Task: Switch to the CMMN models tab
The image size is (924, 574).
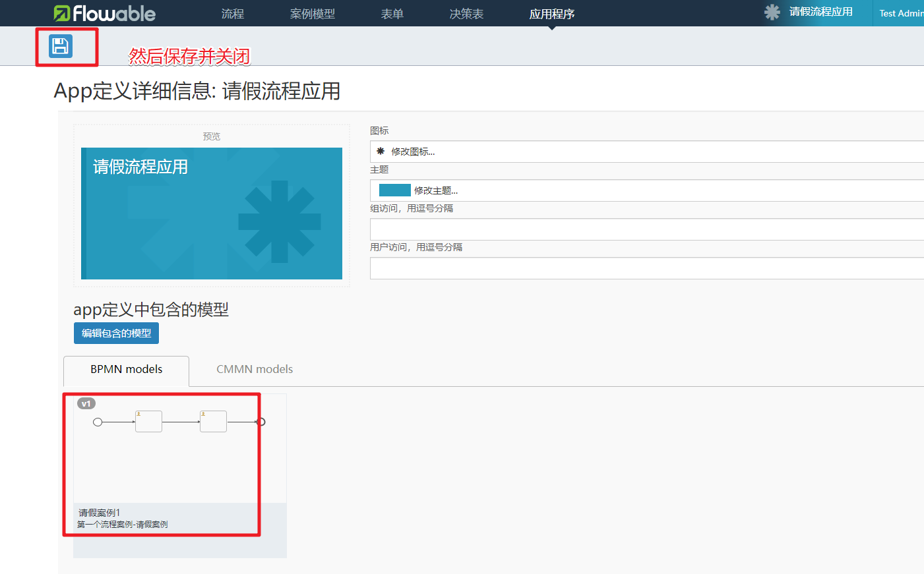Action: click(255, 369)
